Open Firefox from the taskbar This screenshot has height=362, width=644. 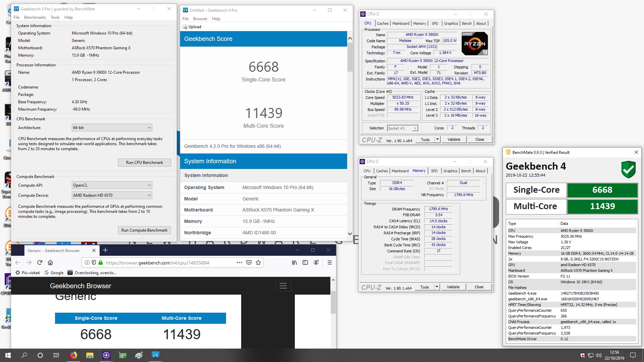73,355
